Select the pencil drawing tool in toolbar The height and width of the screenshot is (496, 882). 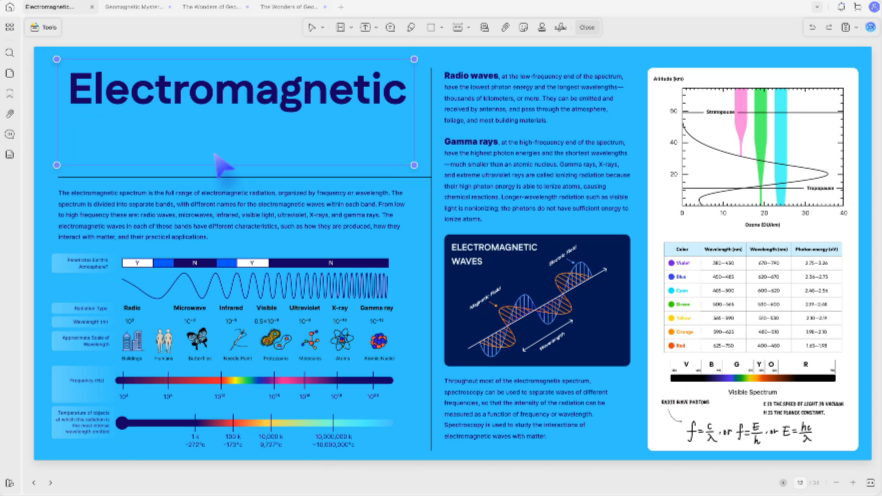[411, 27]
